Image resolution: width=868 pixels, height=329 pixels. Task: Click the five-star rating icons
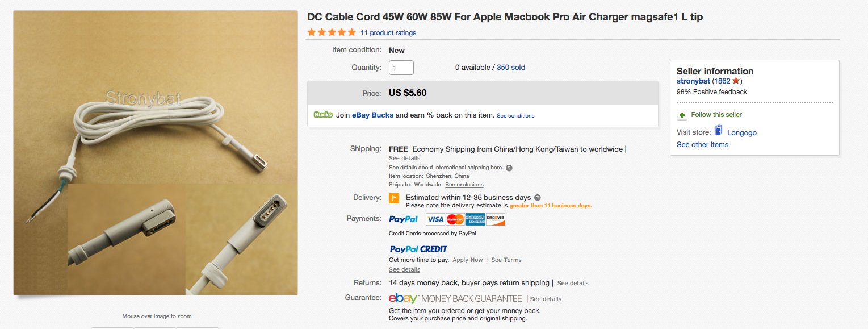[x=332, y=32]
